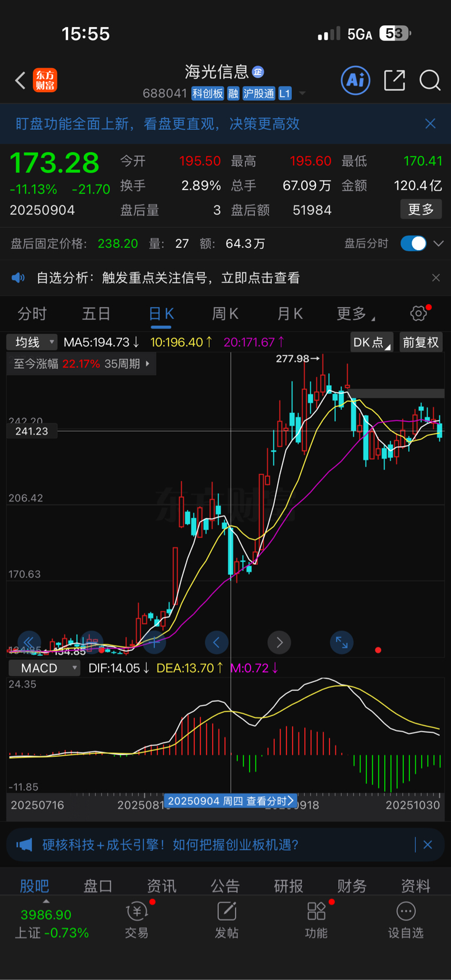
Task: Expand stock tags dropdown arrow
Action: [x=302, y=93]
